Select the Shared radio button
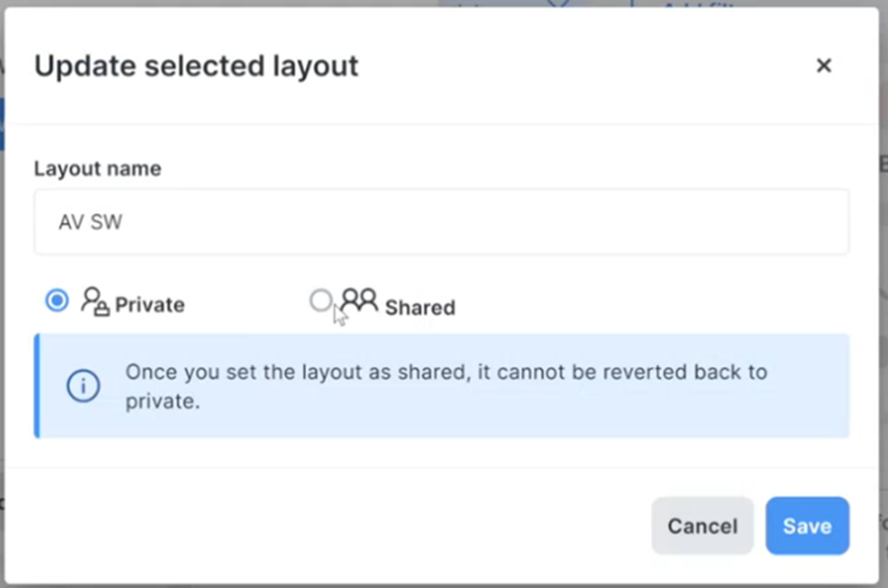 click(321, 300)
